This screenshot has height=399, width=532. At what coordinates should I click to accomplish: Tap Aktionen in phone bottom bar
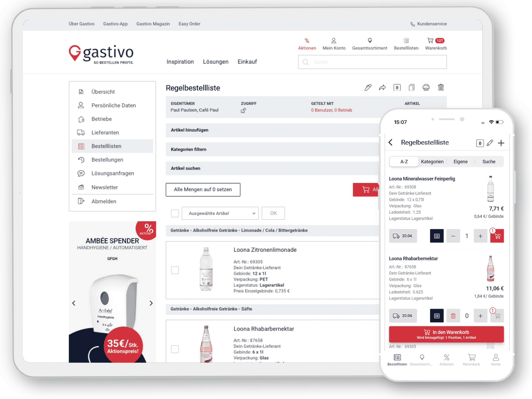[x=447, y=360]
